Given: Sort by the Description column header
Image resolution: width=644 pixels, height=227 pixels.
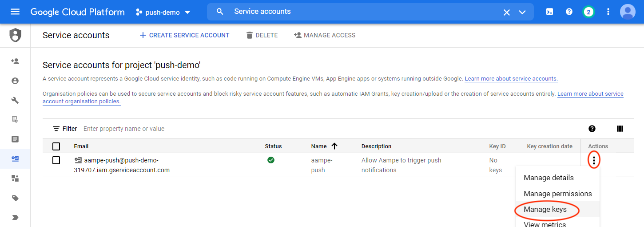Looking at the screenshot, I should 377,146.
